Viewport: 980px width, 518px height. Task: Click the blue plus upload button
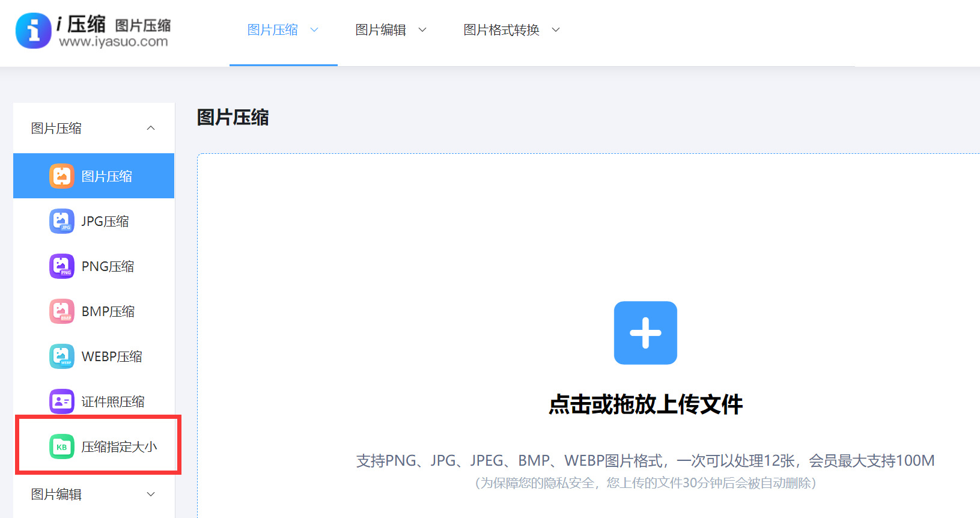[x=645, y=333]
